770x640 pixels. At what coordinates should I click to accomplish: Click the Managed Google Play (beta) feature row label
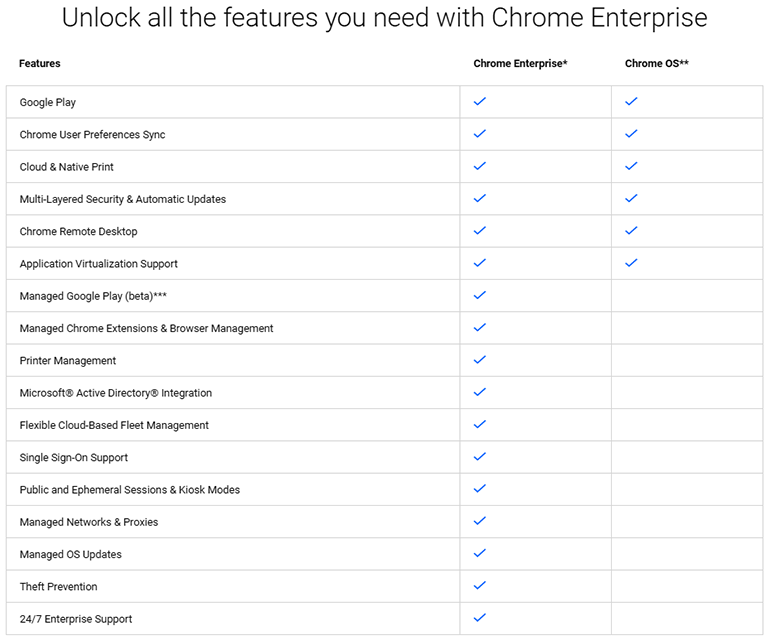pos(93,296)
